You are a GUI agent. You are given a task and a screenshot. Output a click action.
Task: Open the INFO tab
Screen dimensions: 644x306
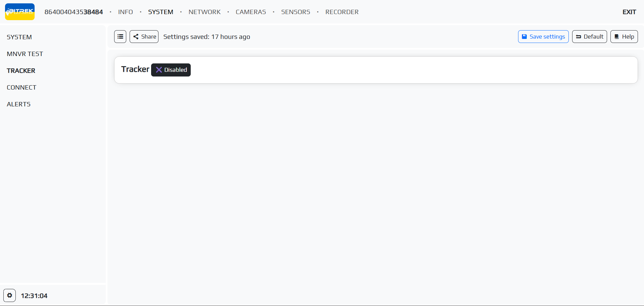[126, 12]
